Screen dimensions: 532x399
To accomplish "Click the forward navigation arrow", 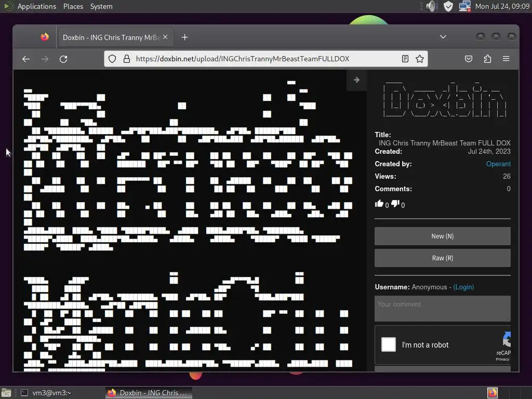I will click(45, 59).
